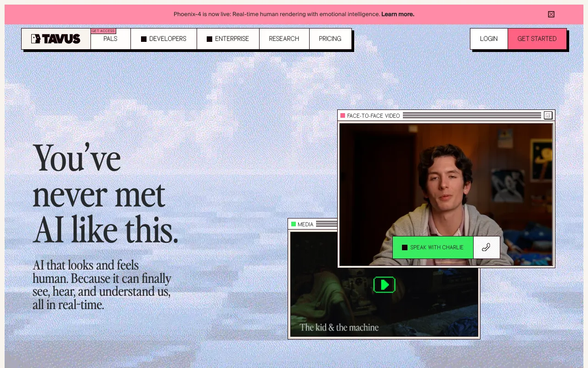The height and width of the screenshot is (368, 588).
Task: Click the Login button
Action: pyautogui.click(x=488, y=39)
